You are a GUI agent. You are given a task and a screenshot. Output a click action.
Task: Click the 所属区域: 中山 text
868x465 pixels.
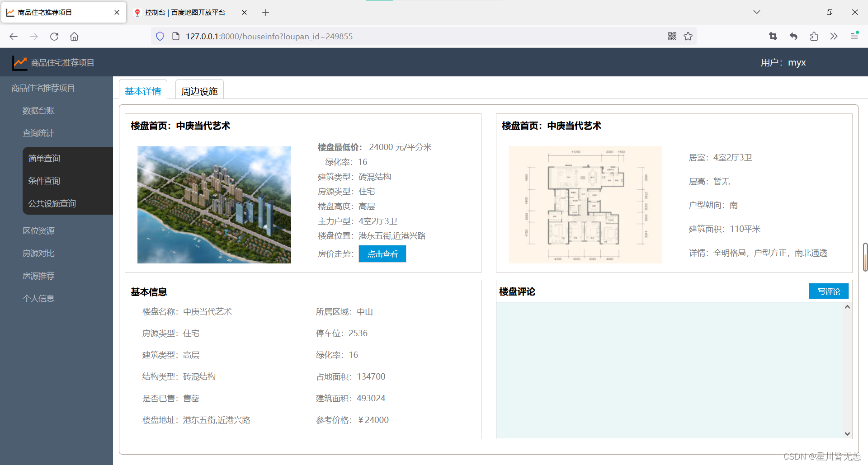[x=344, y=312]
